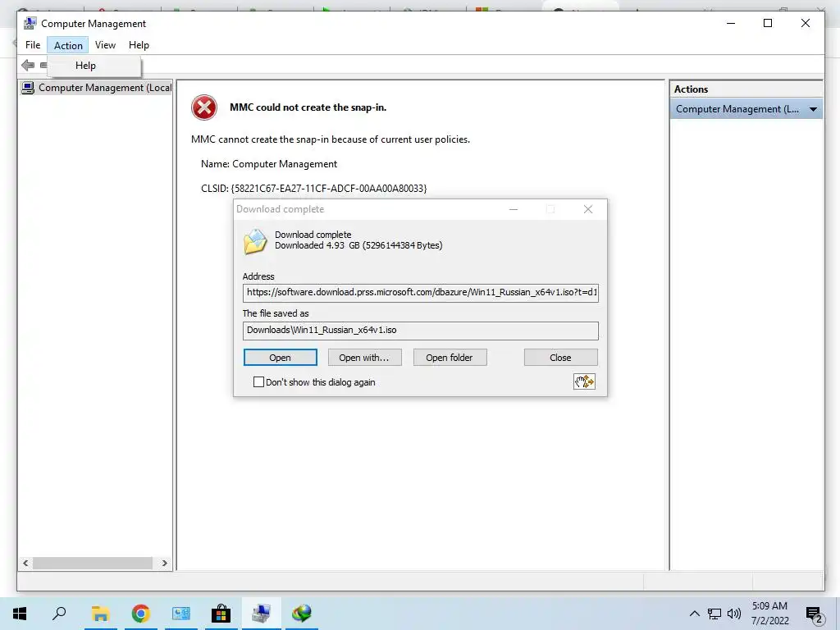The image size is (840, 630).
Task: Click Name: Computer Management text
Action: (269, 164)
